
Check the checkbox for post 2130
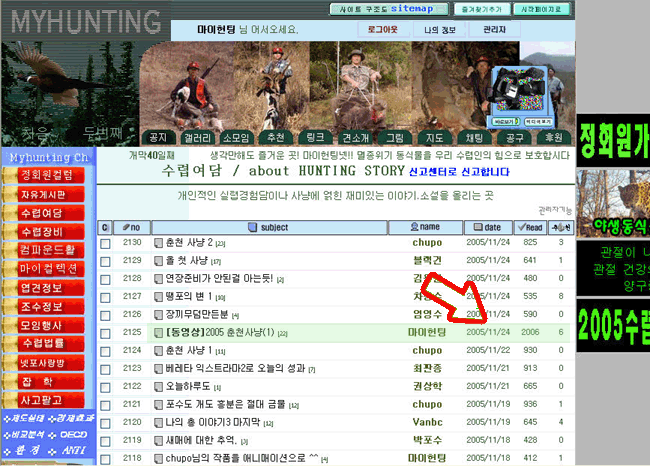[x=105, y=243]
